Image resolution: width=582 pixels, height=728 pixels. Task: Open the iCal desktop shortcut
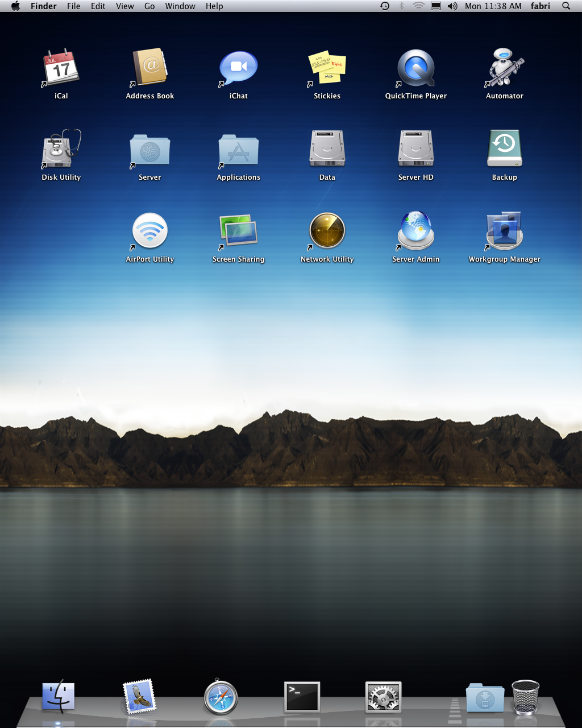pos(61,68)
